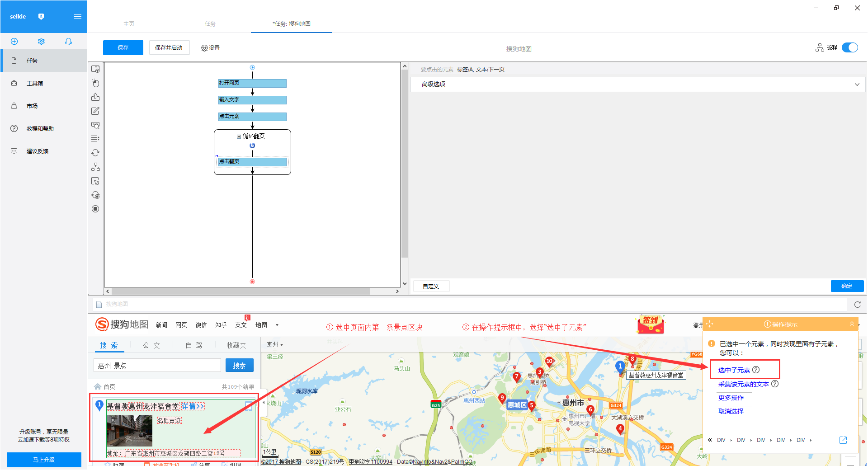The height and width of the screenshot is (470, 868).
Task: Click the double left arrow before DIV path
Action: [710, 440]
